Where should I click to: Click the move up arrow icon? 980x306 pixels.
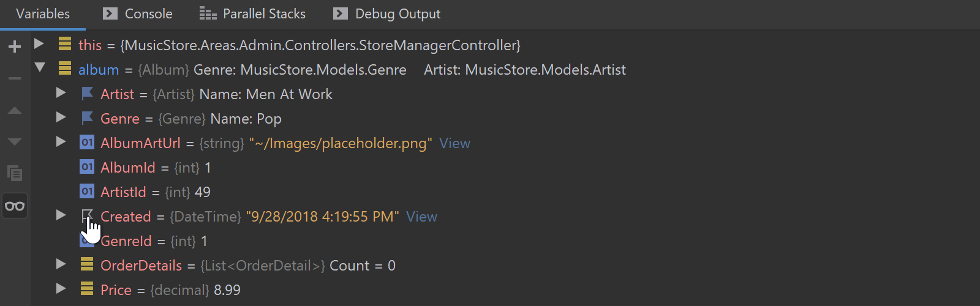tap(15, 111)
